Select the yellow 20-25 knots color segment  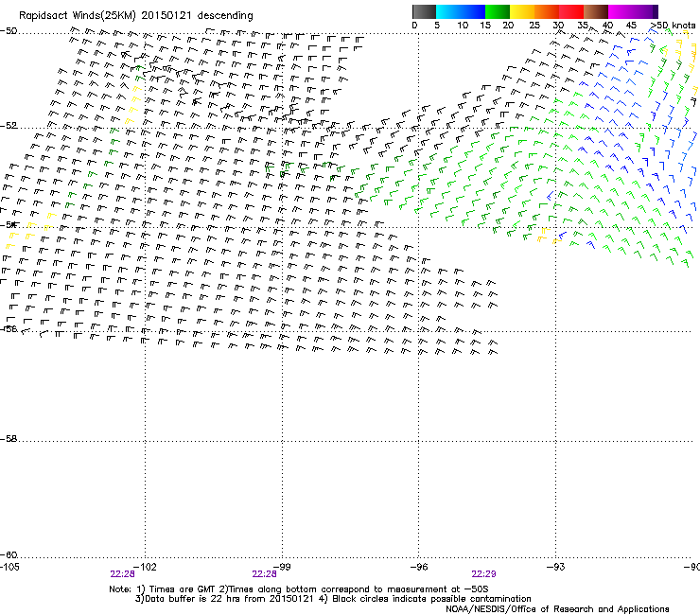(x=522, y=11)
